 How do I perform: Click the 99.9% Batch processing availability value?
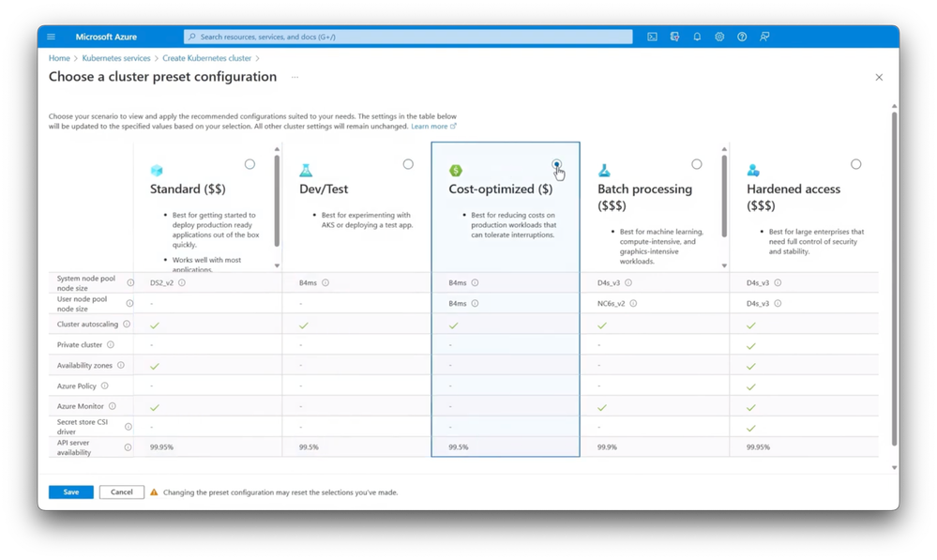(x=607, y=447)
